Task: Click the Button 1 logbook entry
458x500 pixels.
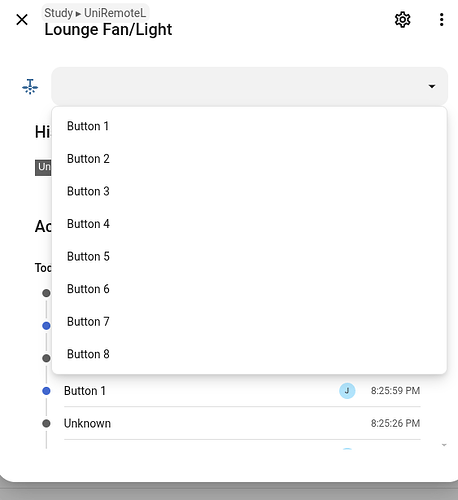Action: point(242,391)
